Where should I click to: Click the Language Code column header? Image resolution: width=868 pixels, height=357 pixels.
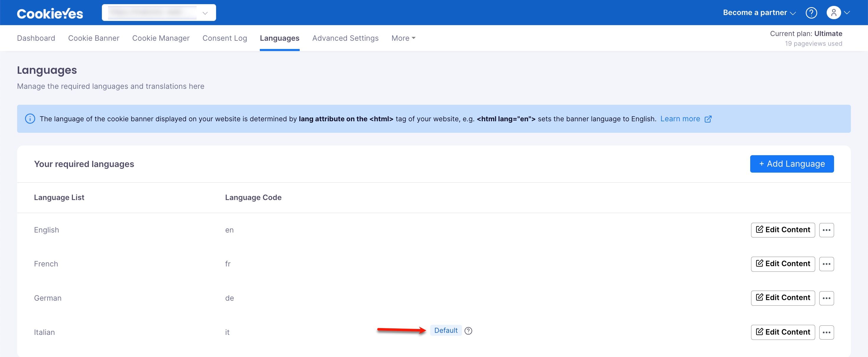253,197
